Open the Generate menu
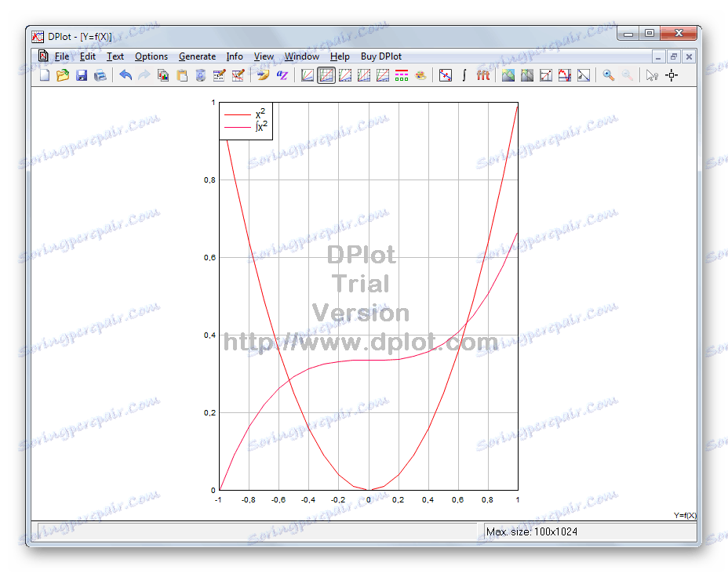The image size is (728, 573). [x=198, y=56]
